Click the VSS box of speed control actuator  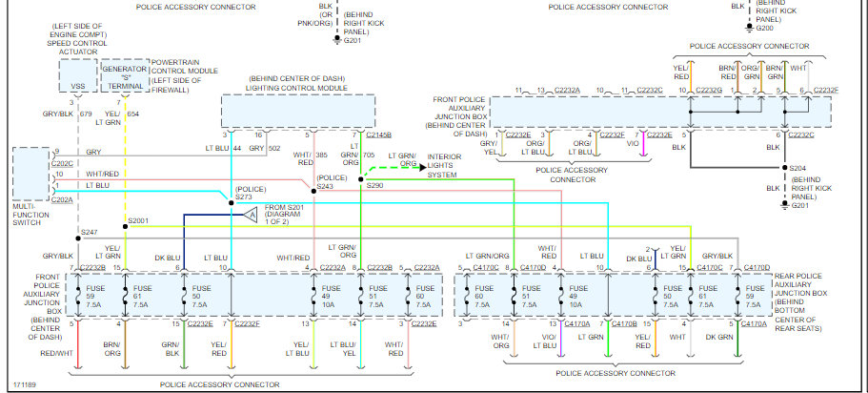(78, 76)
